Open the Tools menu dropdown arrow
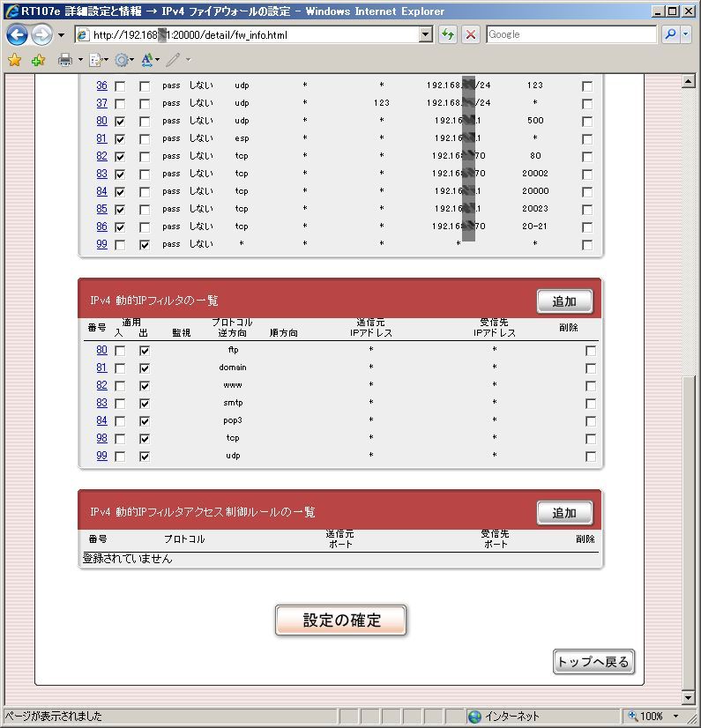701x728 pixels. click(132, 60)
